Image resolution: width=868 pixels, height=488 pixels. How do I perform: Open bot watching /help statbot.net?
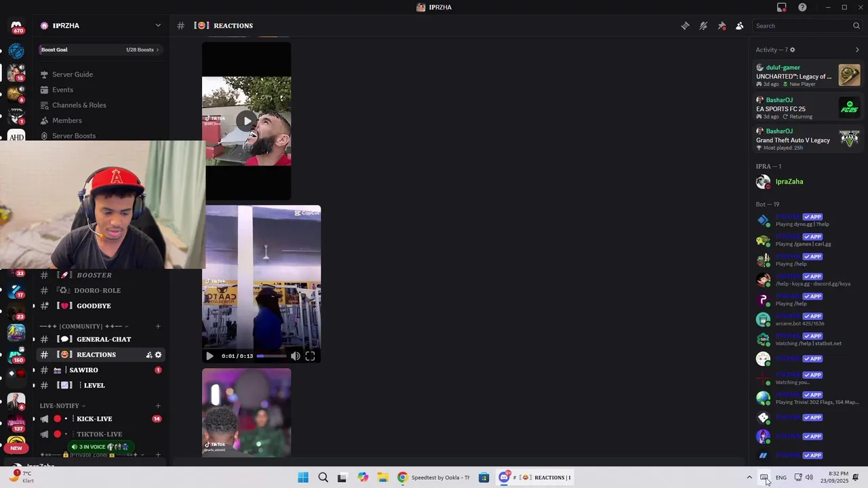(808, 340)
